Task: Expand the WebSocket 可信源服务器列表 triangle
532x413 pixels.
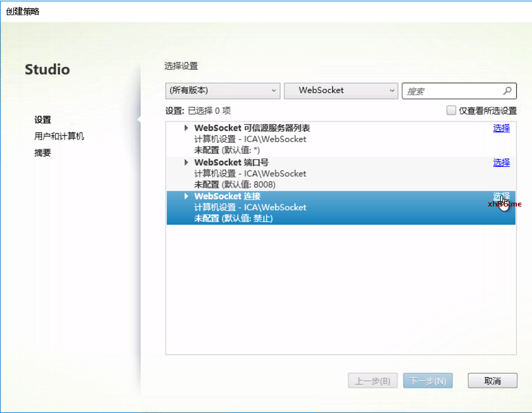Action: pos(186,128)
